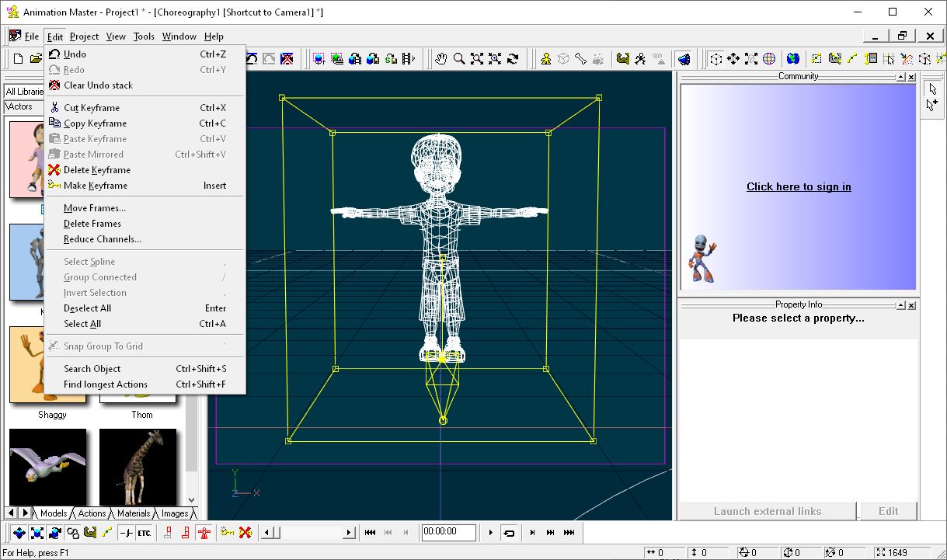The image size is (947, 560).
Task: Click the 'Click here to sign in' link
Action: tap(799, 186)
